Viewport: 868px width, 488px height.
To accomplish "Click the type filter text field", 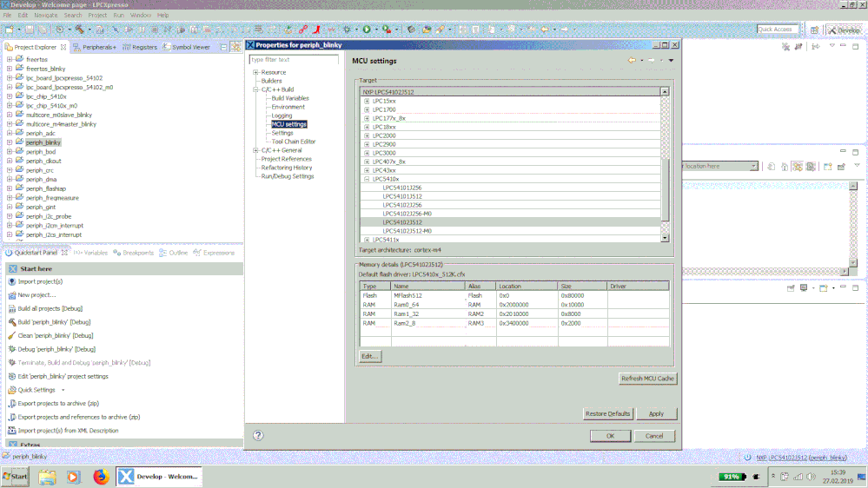I will pos(294,59).
